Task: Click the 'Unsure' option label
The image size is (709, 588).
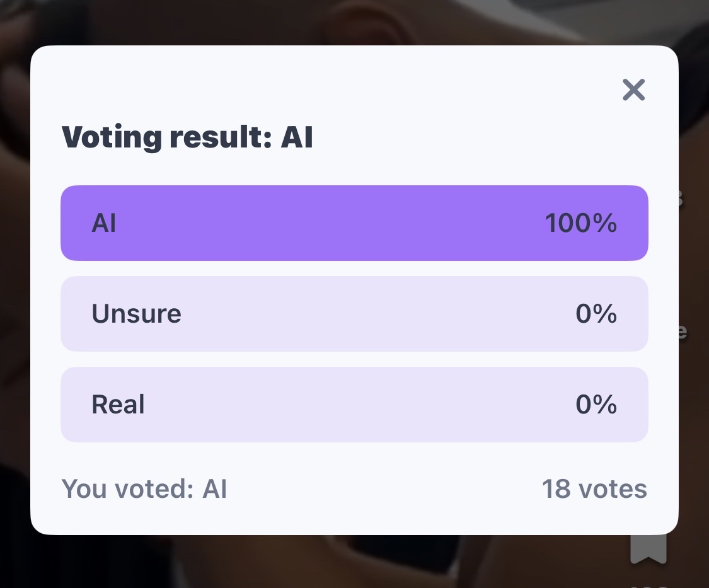Action: click(x=137, y=314)
